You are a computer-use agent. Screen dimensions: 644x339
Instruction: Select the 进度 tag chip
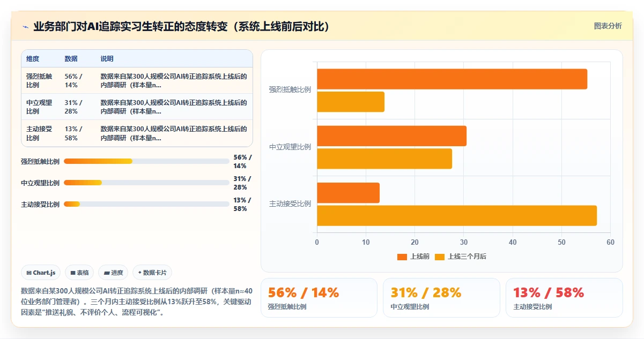click(113, 273)
